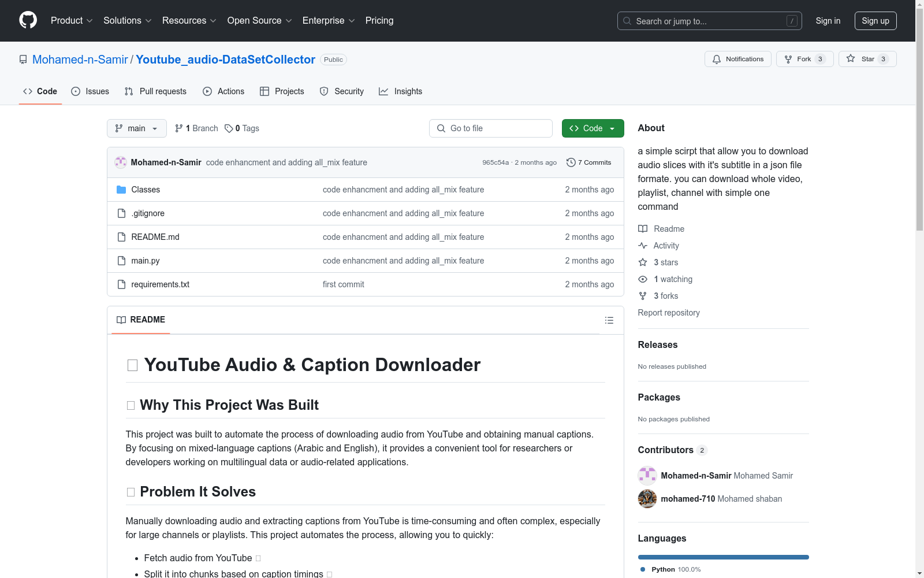
Task: Open the Classes folder
Action: (146, 190)
